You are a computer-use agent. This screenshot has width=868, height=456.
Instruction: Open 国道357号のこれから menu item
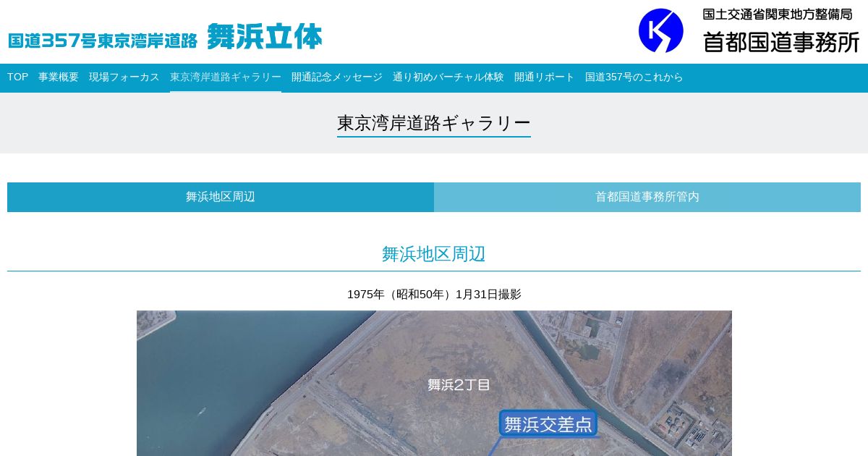(634, 77)
